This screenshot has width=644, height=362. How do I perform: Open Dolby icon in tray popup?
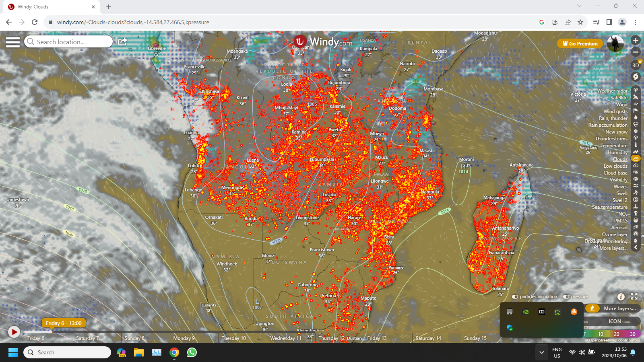tap(542, 312)
